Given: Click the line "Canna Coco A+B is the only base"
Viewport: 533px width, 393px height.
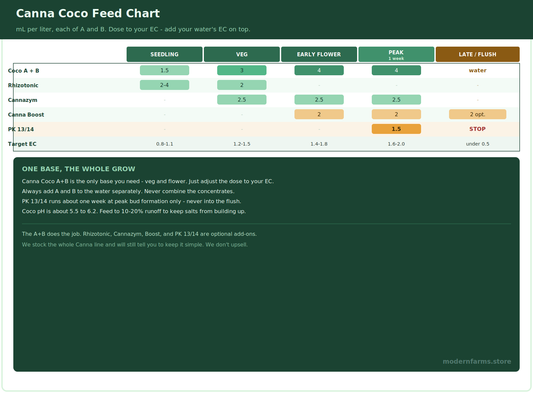Looking at the screenshot, I should [x=148, y=181].
